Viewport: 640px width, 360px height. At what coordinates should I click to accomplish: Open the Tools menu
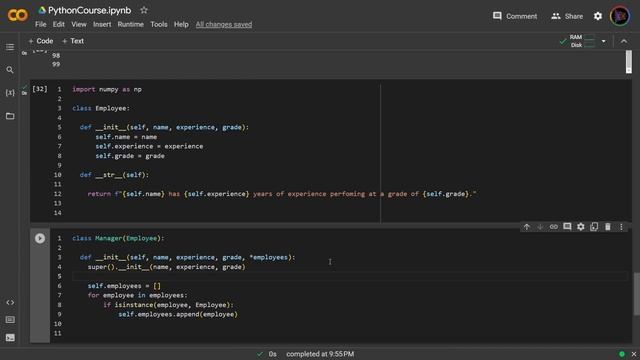click(159, 24)
